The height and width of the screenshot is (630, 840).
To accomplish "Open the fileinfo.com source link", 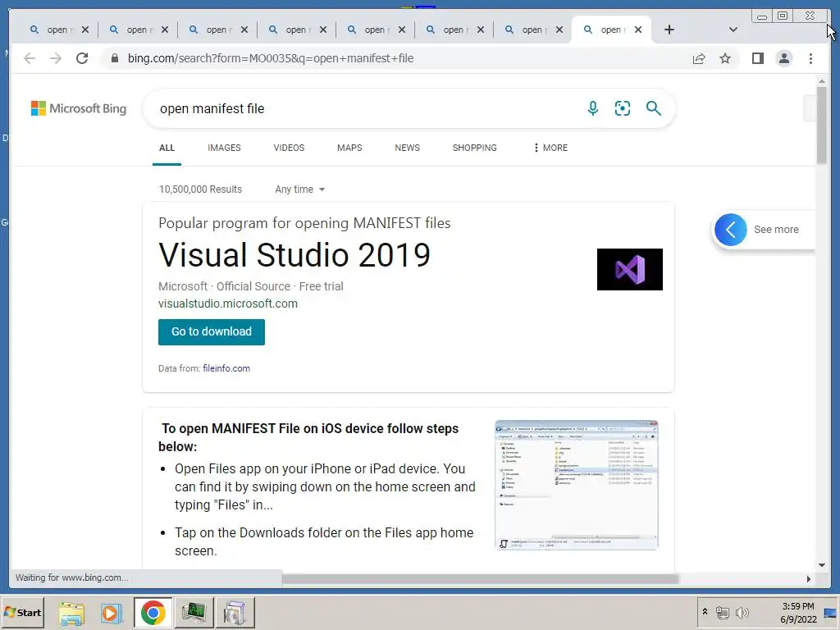I will click(x=226, y=368).
